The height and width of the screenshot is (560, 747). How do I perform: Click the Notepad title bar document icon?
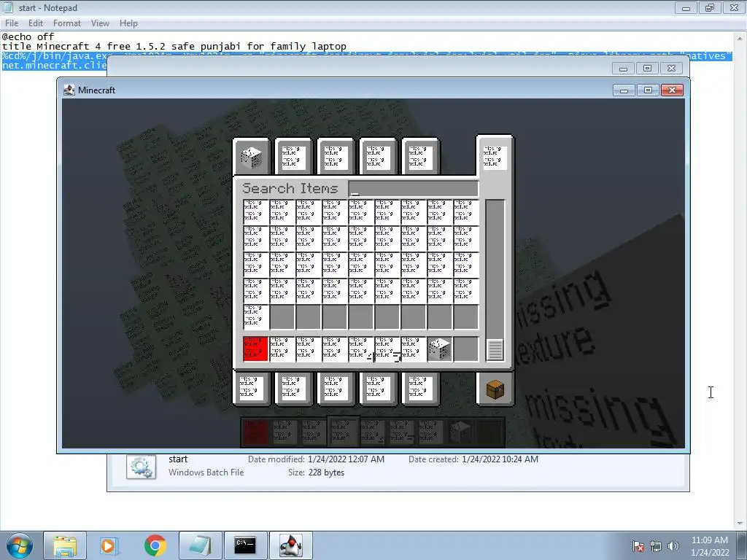(x=8, y=7)
